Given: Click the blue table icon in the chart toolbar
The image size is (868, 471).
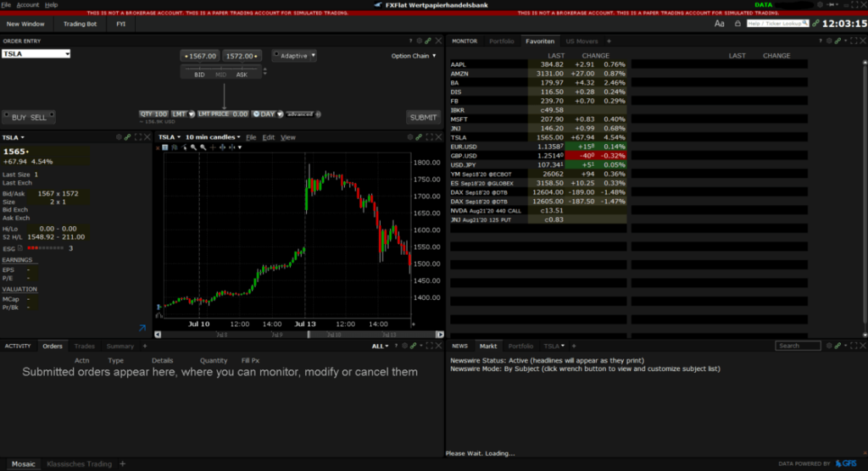Looking at the screenshot, I should point(165,147).
